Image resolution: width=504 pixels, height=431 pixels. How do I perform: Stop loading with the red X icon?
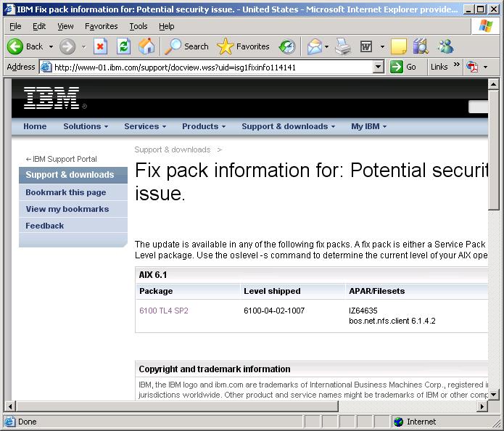100,46
